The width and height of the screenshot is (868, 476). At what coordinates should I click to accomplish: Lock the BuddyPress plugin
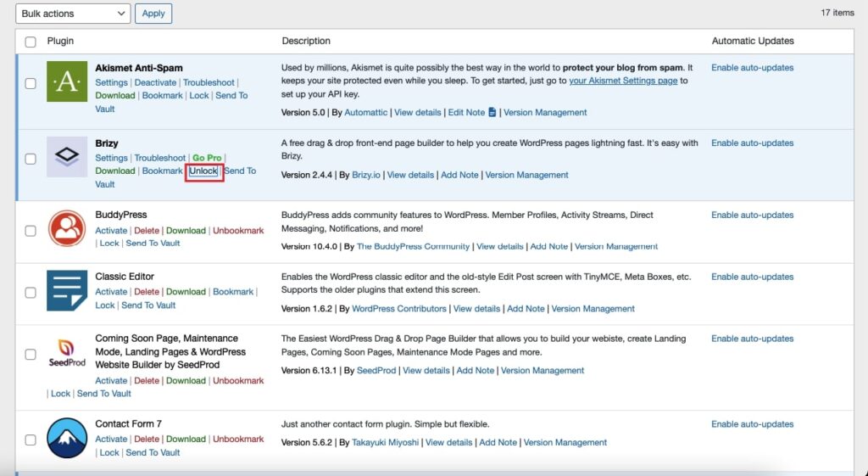point(109,243)
